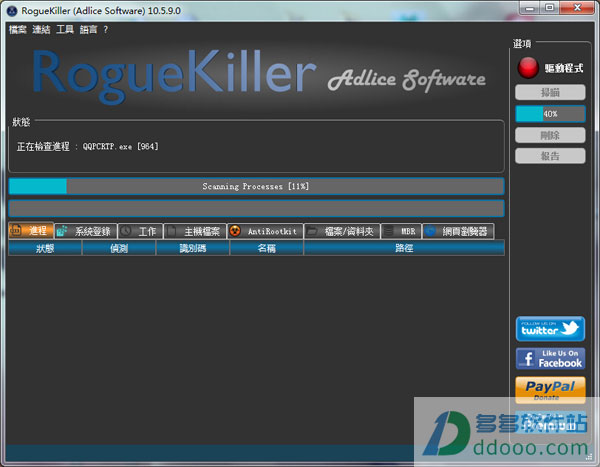Viewport: 600px width, 467px height.
Task: Open the 連結 menu
Action: pyautogui.click(x=41, y=29)
